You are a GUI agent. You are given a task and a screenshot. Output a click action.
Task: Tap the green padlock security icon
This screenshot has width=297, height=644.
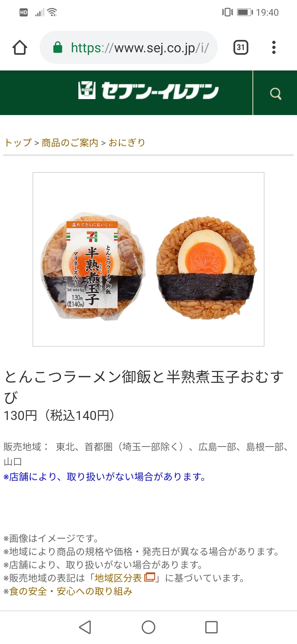pyautogui.click(x=58, y=47)
